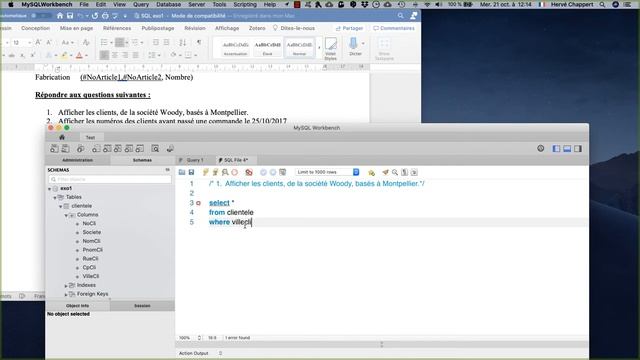Click Partager button in Word window
Image resolution: width=640 pixels, height=360 pixels.
coord(349,28)
